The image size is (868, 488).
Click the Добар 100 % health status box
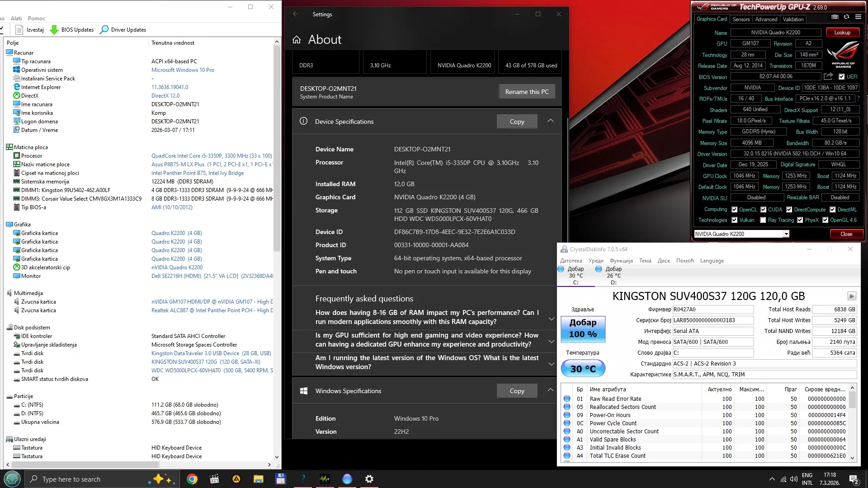point(583,328)
